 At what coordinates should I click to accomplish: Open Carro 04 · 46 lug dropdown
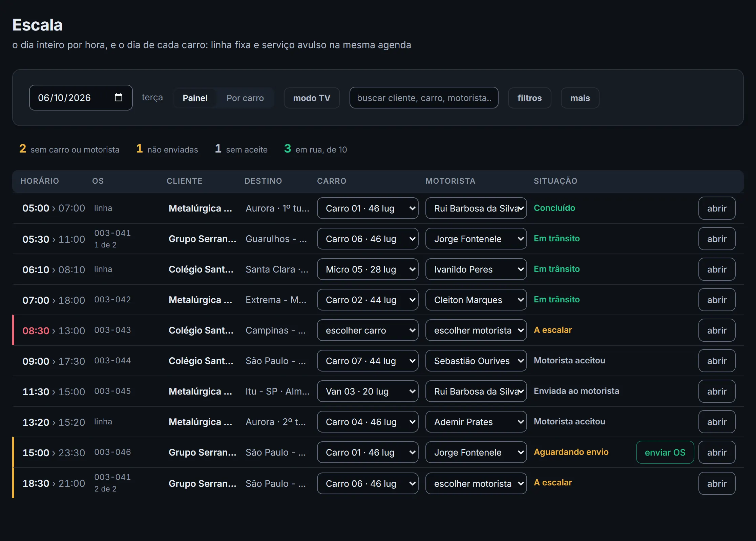(368, 422)
